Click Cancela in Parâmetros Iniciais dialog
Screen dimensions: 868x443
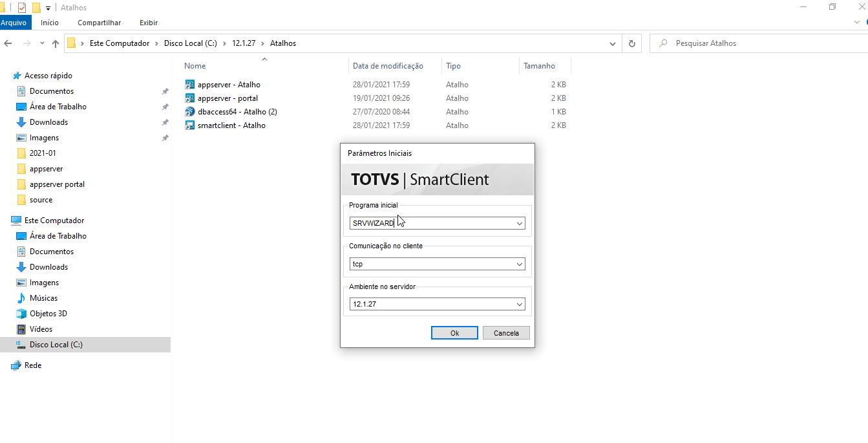(x=506, y=333)
